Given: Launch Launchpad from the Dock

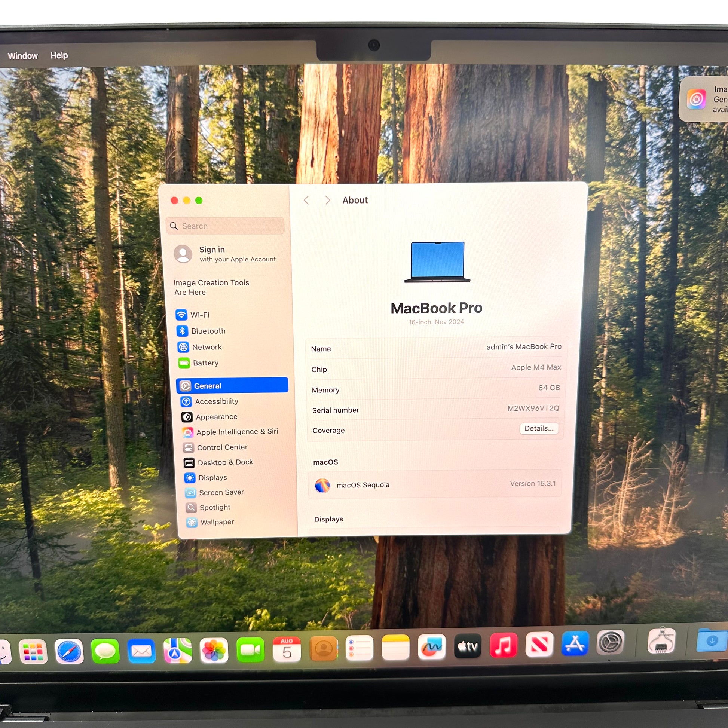Looking at the screenshot, I should pos(33,652).
